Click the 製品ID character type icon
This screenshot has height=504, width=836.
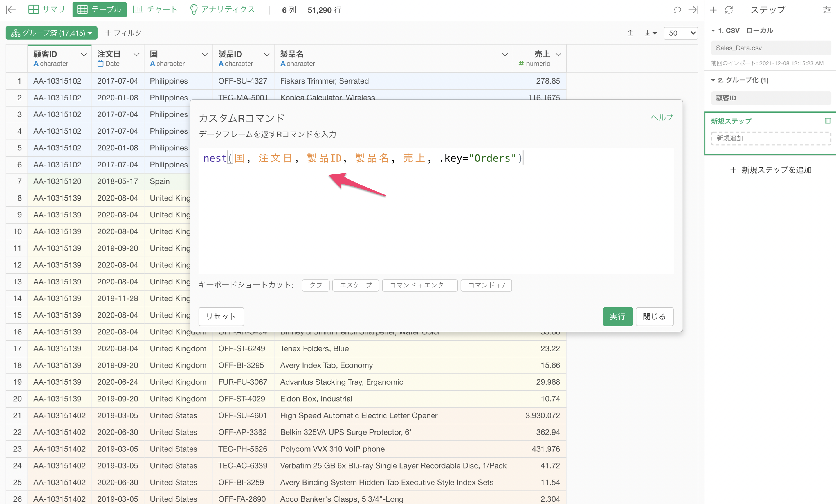coord(221,64)
